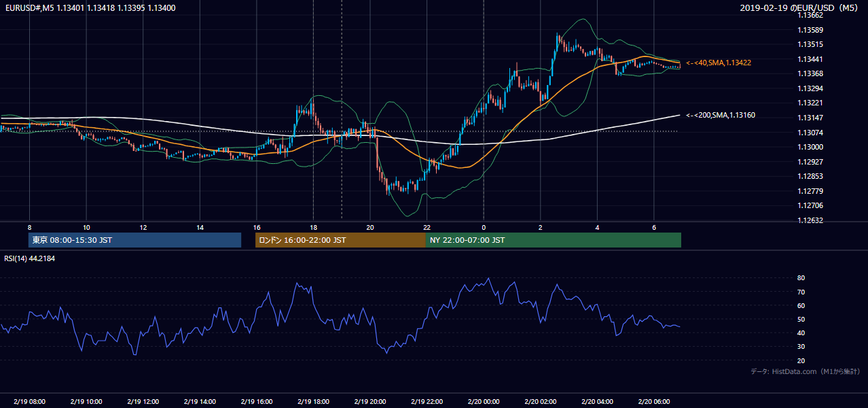This screenshot has height=408, width=868.
Task: Click the 2/20 06:00 time label
Action: pos(654,402)
